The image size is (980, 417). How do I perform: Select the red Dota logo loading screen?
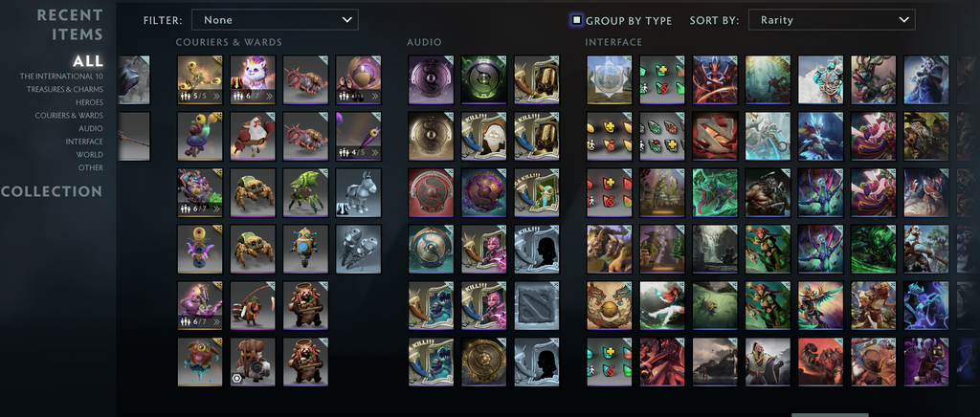[x=715, y=136]
